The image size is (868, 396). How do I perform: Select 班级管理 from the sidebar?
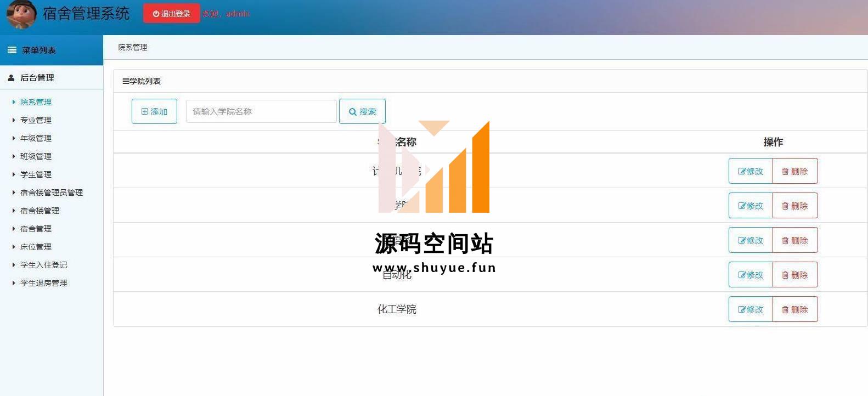pos(36,156)
